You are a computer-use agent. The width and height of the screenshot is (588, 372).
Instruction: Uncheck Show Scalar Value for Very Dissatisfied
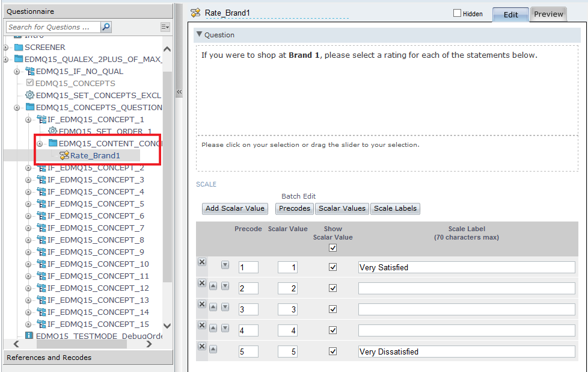pos(332,351)
